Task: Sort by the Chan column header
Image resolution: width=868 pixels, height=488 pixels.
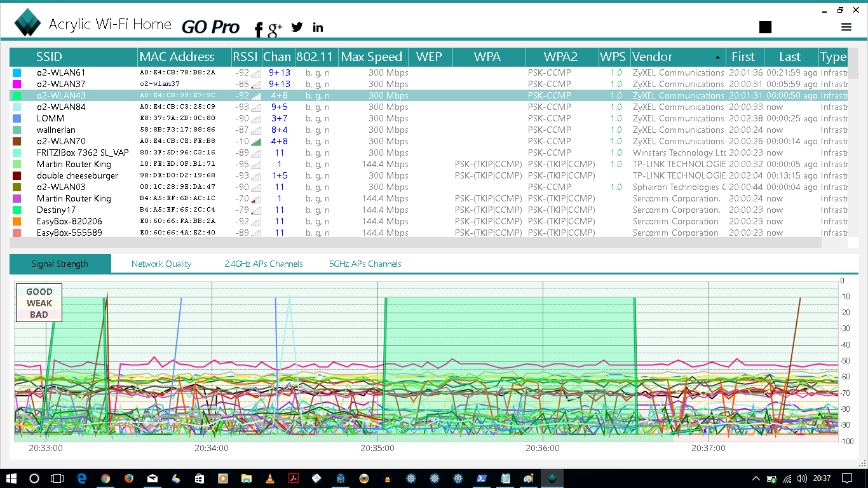Action: [278, 57]
